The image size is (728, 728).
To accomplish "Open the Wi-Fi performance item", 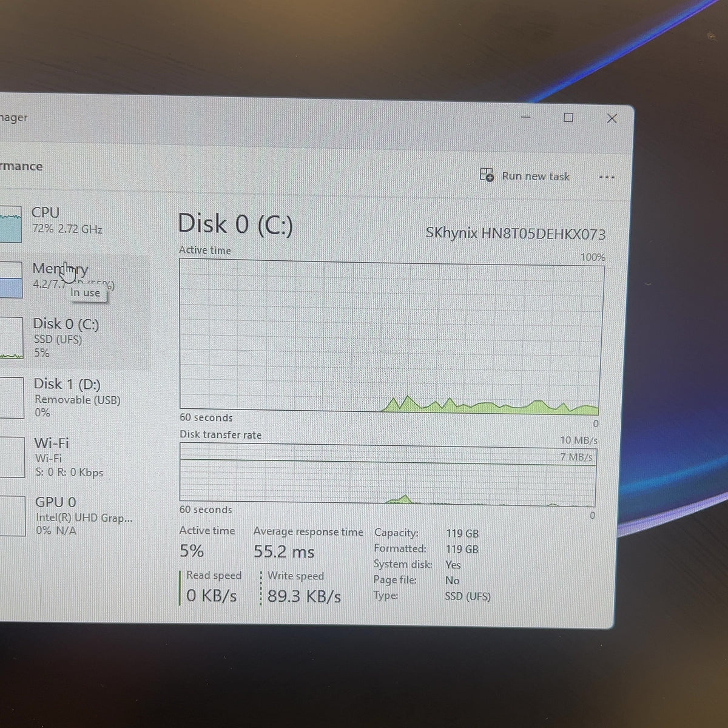I will (73, 457).
